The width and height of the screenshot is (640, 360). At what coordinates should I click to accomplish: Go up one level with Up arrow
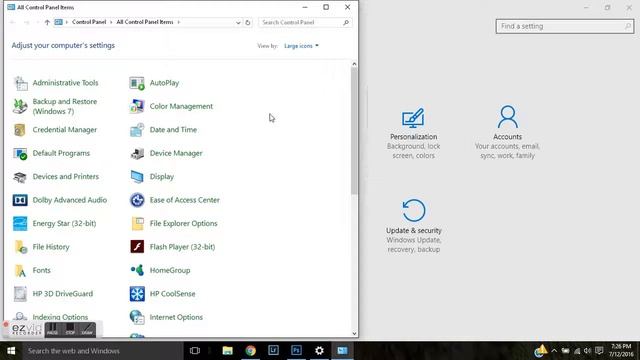(47, 22)
